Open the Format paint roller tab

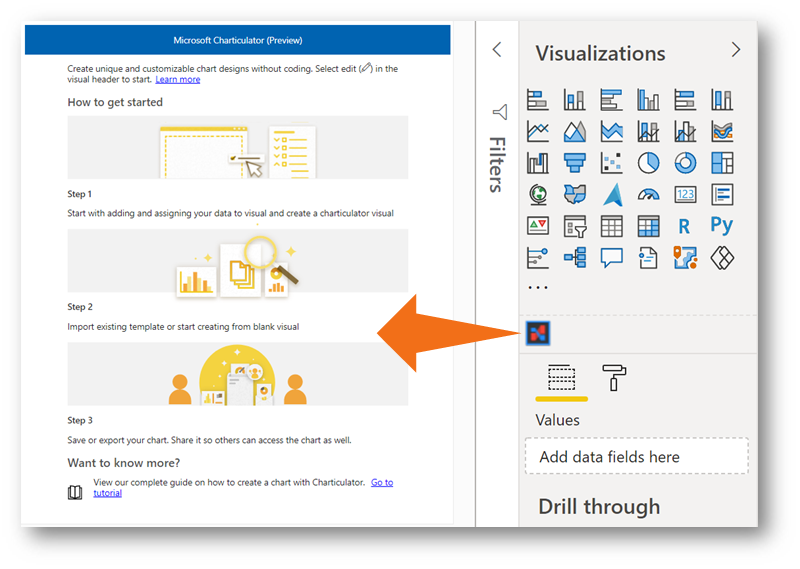coord(614,378)
